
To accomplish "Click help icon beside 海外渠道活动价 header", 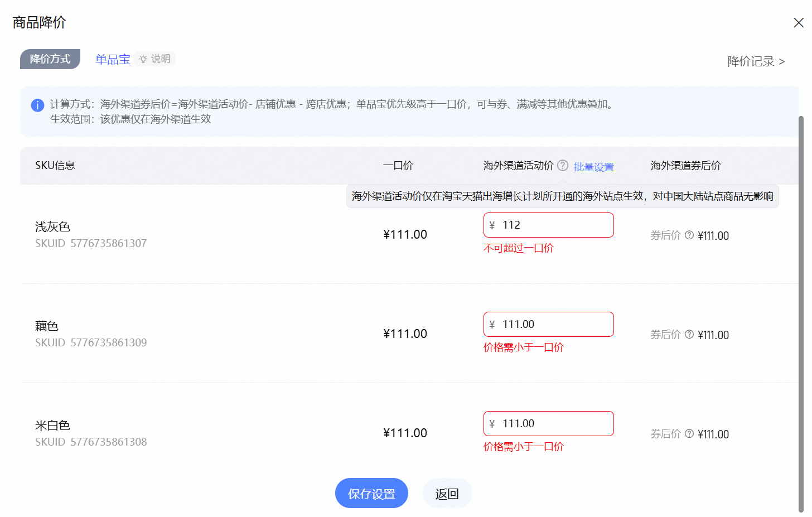I will (x=563, y=166).
